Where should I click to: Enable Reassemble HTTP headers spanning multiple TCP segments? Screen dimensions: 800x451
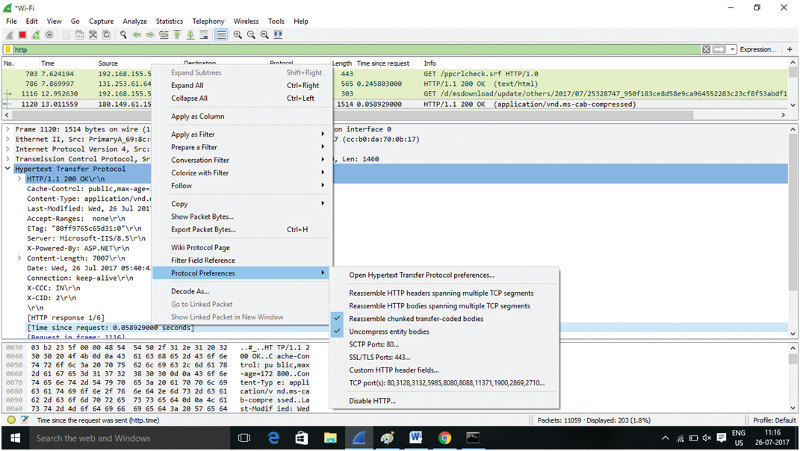439,293
